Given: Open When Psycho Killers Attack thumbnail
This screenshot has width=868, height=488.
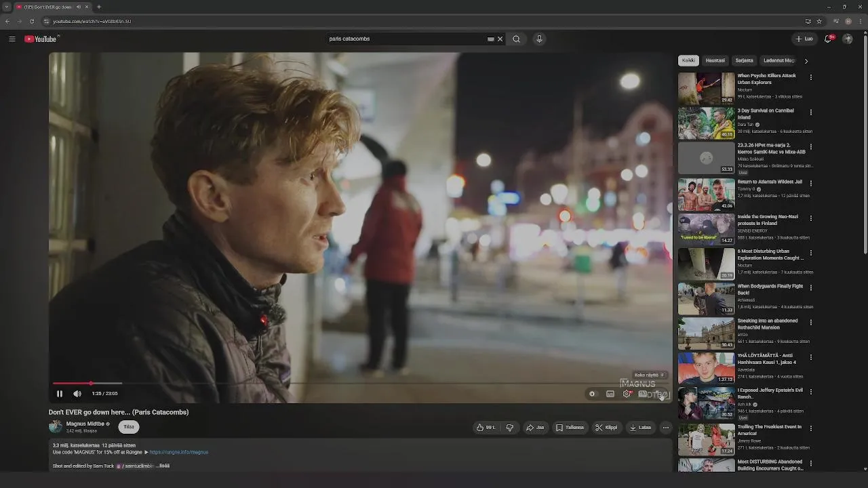Looking at the screenshot, I should (x=706, y=88).
